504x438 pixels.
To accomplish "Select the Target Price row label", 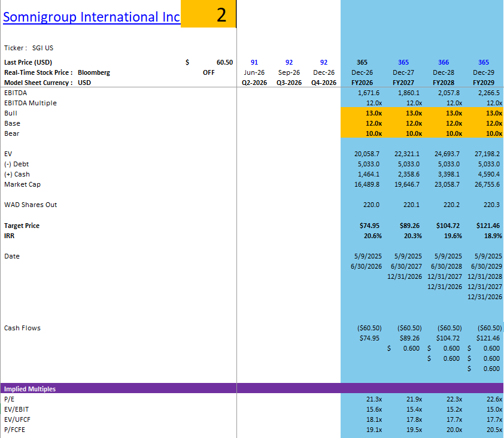I will tap(22, 226).
